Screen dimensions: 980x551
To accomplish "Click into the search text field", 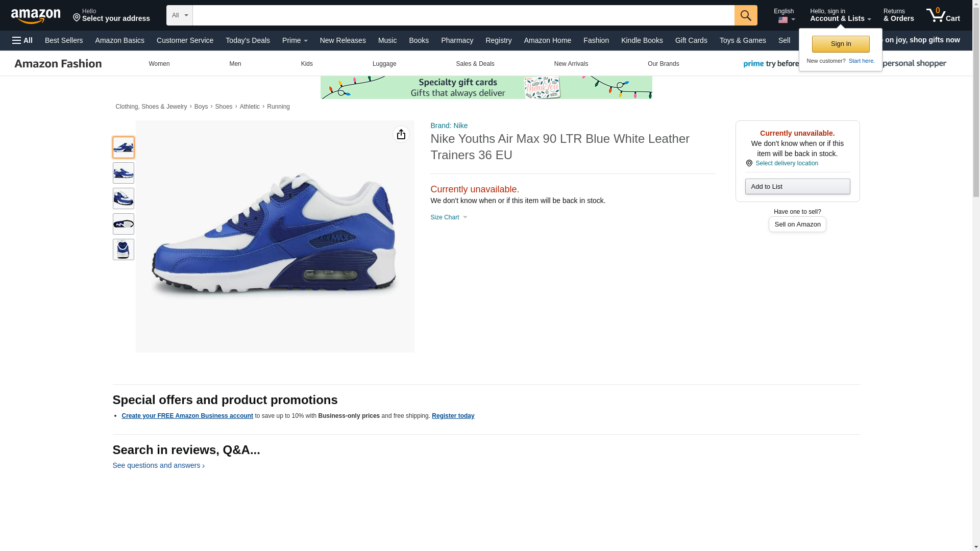I will [x=463, y=15].
